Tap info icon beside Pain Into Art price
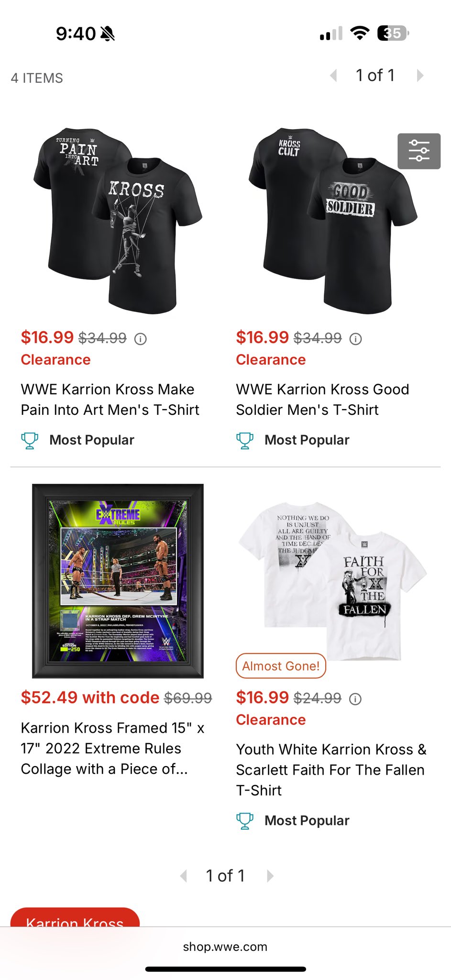Image resolution: width=451 pixels, height=980 pixels. 140,339
